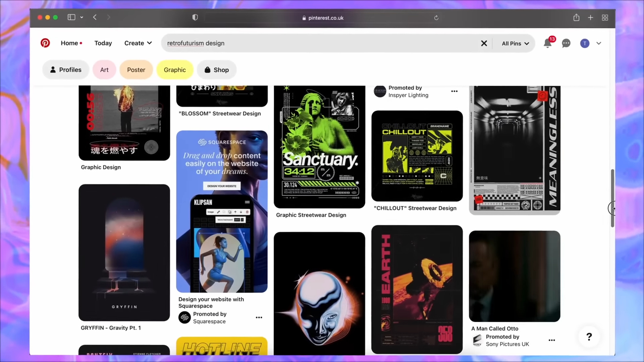This screenshot has width=644, height=362.
Task: Expand the accounts chevron next to avatar
Action: 599,43
